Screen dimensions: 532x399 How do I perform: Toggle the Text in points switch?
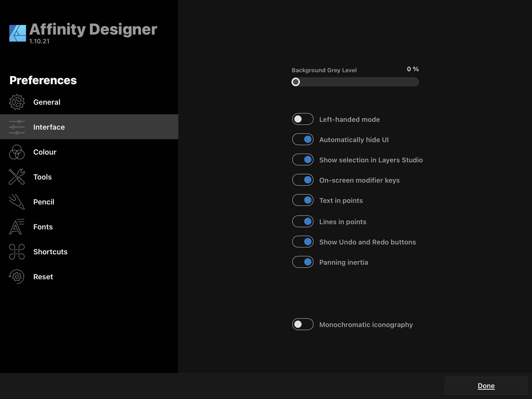[x=303, y=200]
